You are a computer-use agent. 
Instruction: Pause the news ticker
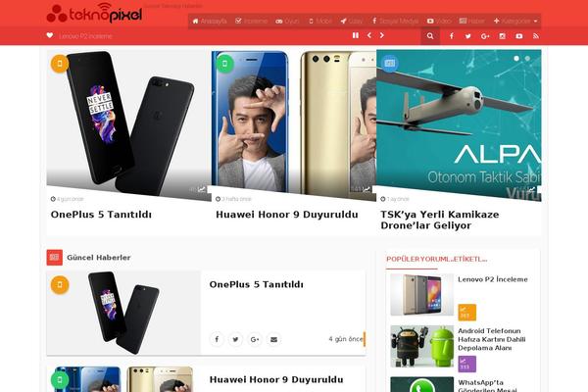(x=356, y=35)
